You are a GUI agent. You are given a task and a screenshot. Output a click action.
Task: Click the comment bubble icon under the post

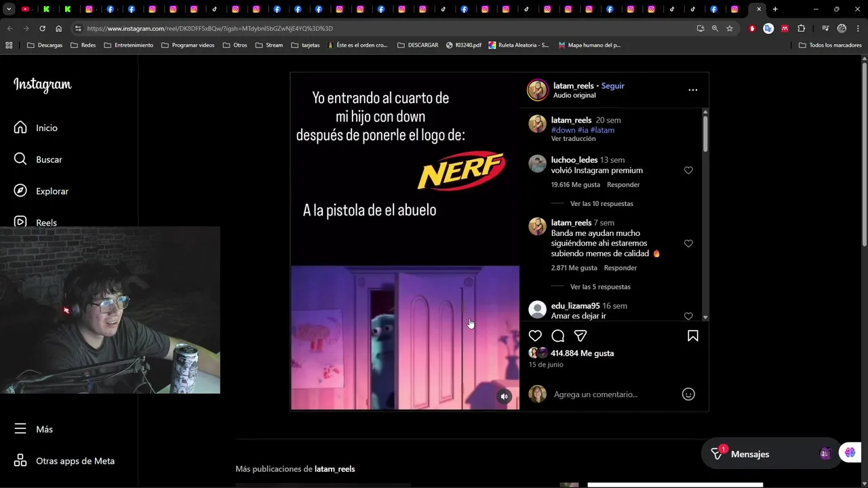pos(558,335)
